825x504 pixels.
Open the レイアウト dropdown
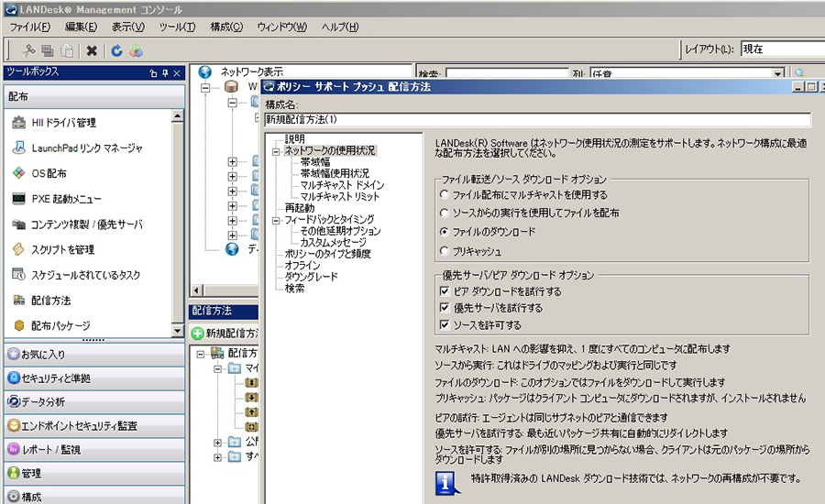pos(781,49)
